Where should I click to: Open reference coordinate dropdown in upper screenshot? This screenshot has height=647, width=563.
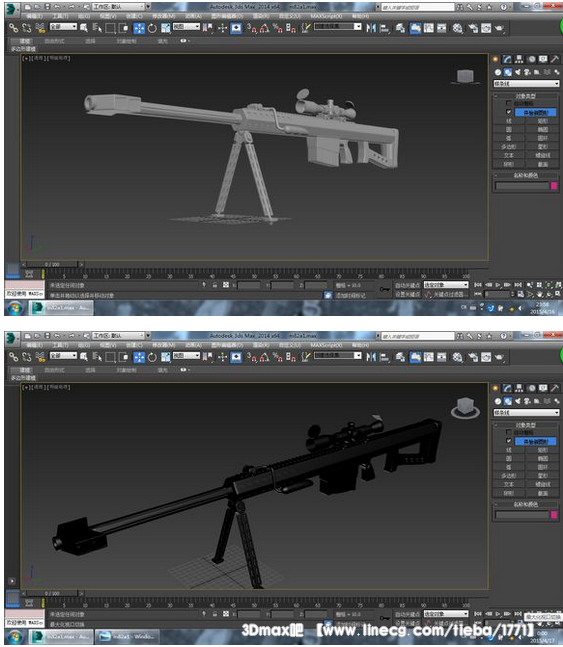[x=186, y=27]
